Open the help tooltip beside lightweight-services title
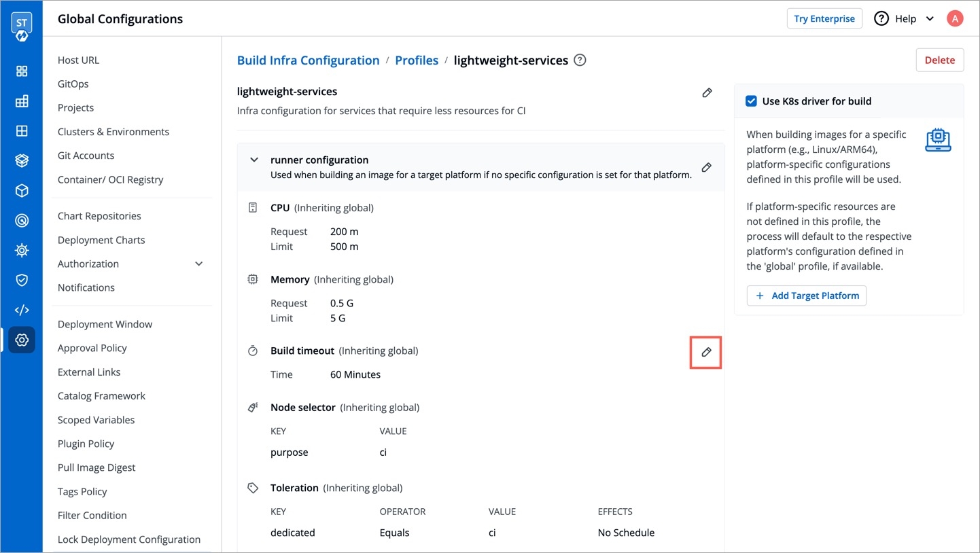 click(580, 60)
